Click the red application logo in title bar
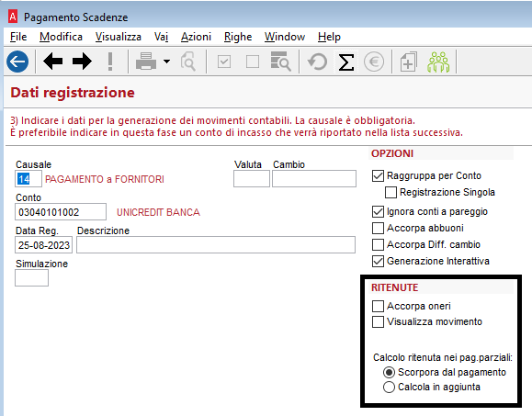532x416 pixels. click(13, 17)
